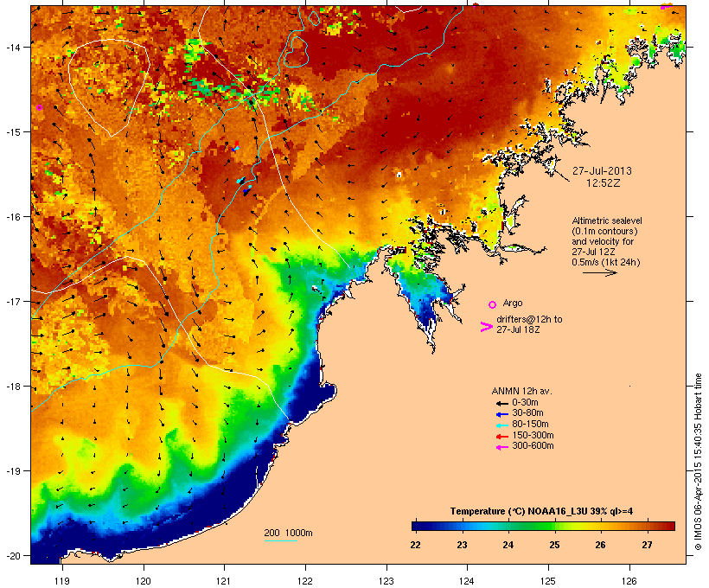Image resolution: width=709 pixels, height=588 pixels.
Task: Click the colorbar tick label 26
Action: click(x=600, y=545)
